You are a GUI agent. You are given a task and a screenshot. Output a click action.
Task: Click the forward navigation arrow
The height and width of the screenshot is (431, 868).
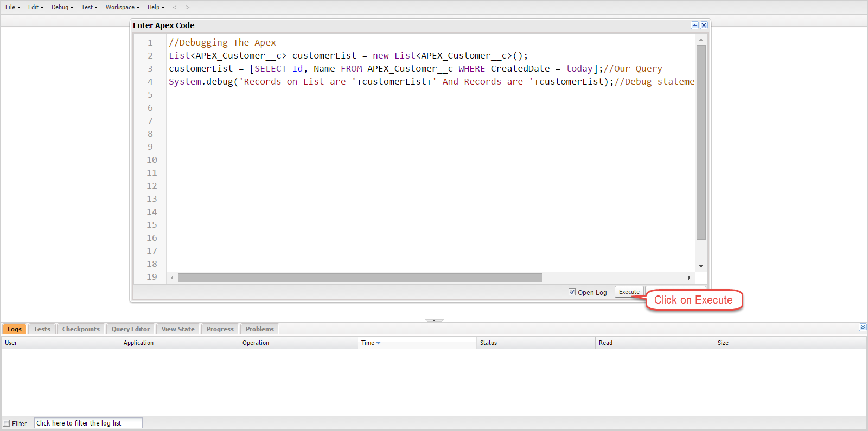coord(188,7)
